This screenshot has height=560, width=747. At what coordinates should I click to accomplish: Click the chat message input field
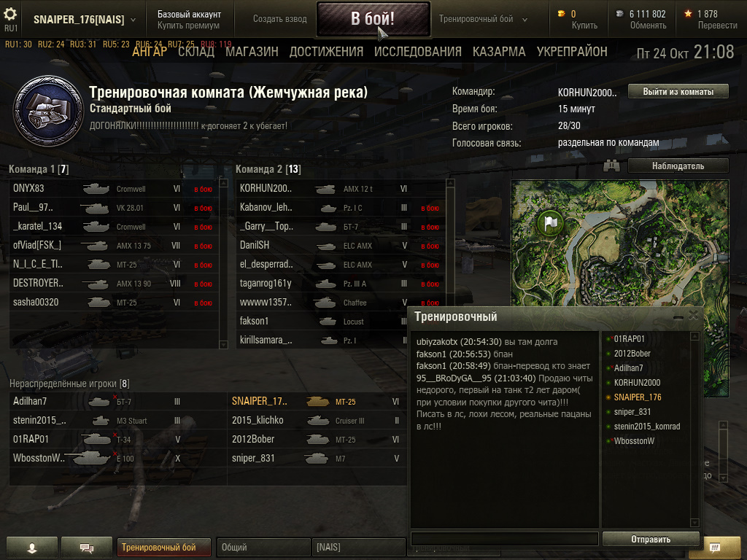(x=505, y=539)
